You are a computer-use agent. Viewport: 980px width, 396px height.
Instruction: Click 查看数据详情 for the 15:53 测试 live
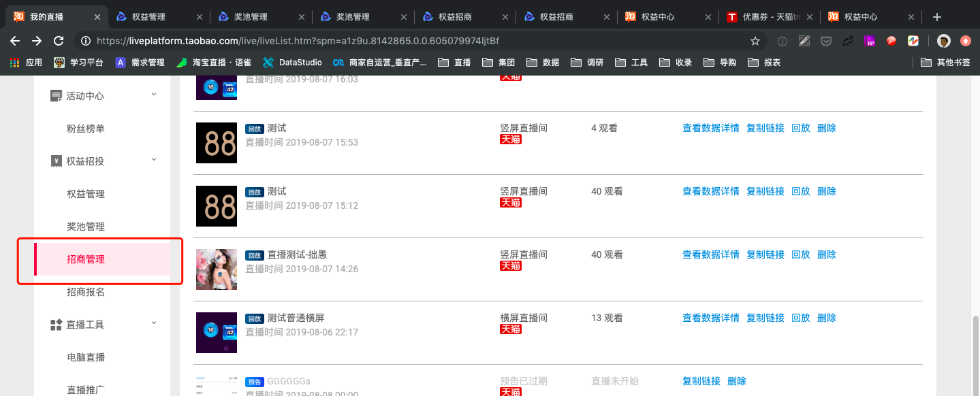coord(711,128)
